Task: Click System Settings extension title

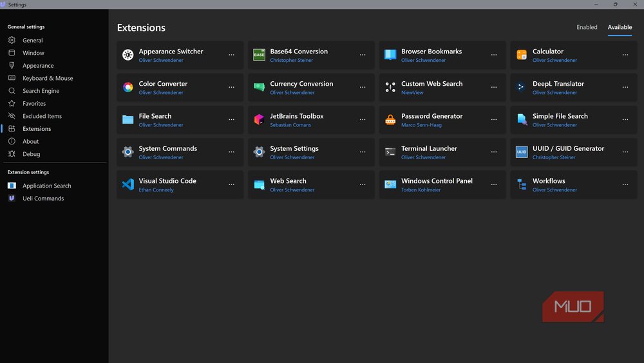Action: [x=294, y=148]
